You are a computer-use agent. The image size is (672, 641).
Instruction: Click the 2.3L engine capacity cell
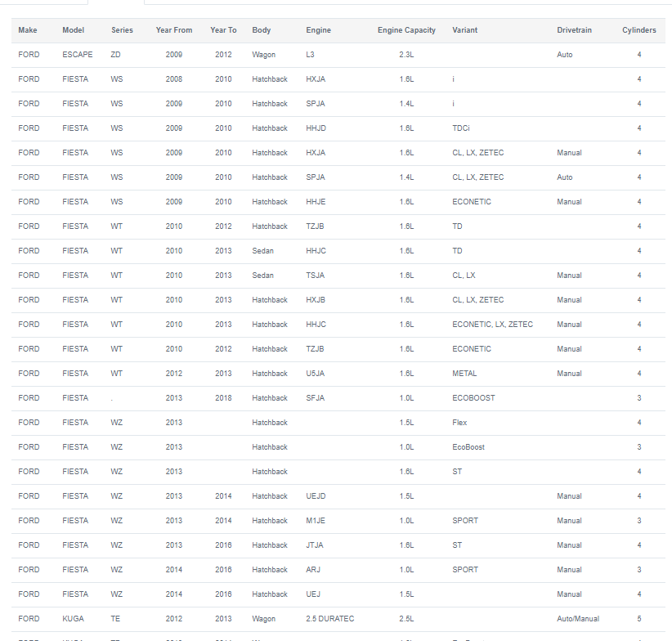(x=406, y=55)
